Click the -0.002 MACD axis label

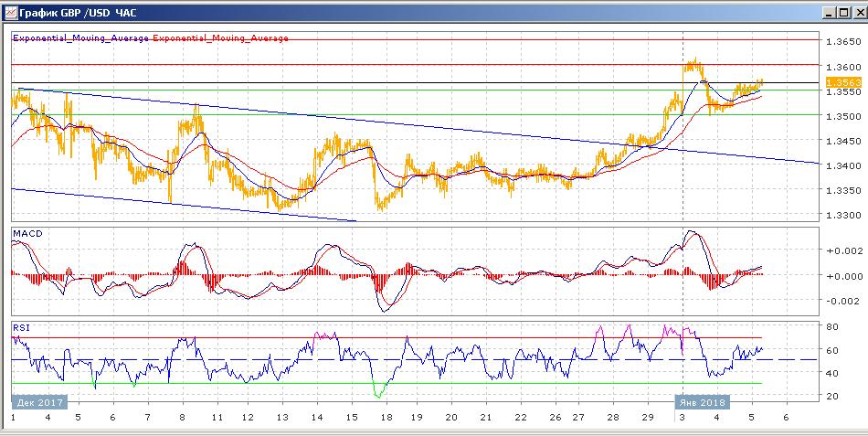coord(843,301)
